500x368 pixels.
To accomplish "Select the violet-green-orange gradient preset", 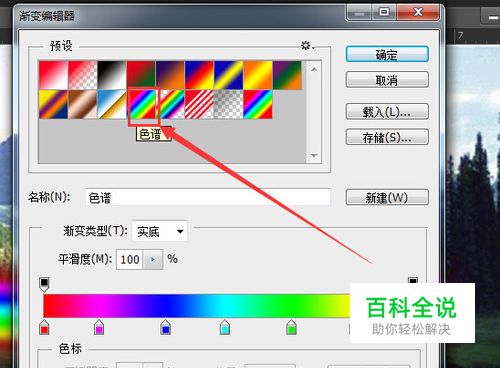I will pos(287,75).
